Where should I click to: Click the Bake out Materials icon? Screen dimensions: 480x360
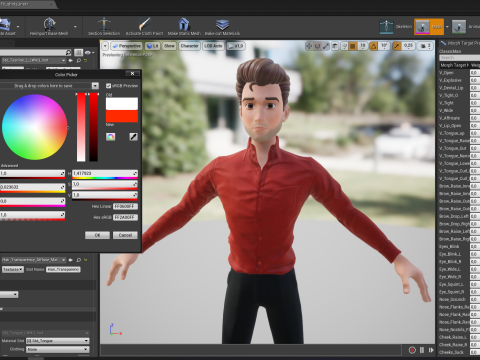pos(222,24)
